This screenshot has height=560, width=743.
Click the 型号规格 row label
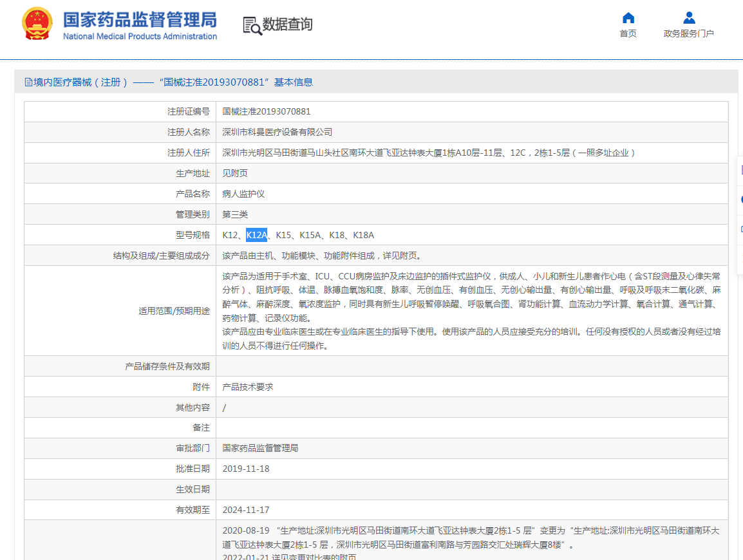(193, 235)
